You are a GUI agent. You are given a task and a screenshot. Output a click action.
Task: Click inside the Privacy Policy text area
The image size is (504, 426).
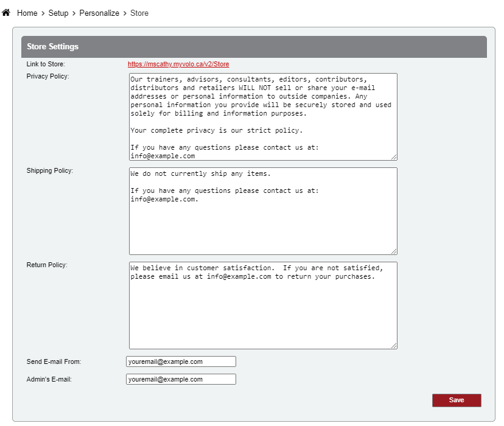tap(262, 117)
